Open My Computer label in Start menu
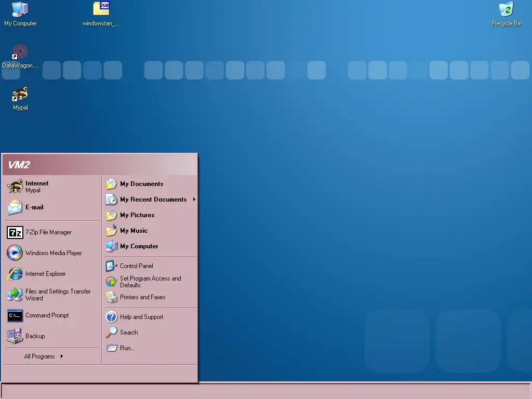 point(139,246)
